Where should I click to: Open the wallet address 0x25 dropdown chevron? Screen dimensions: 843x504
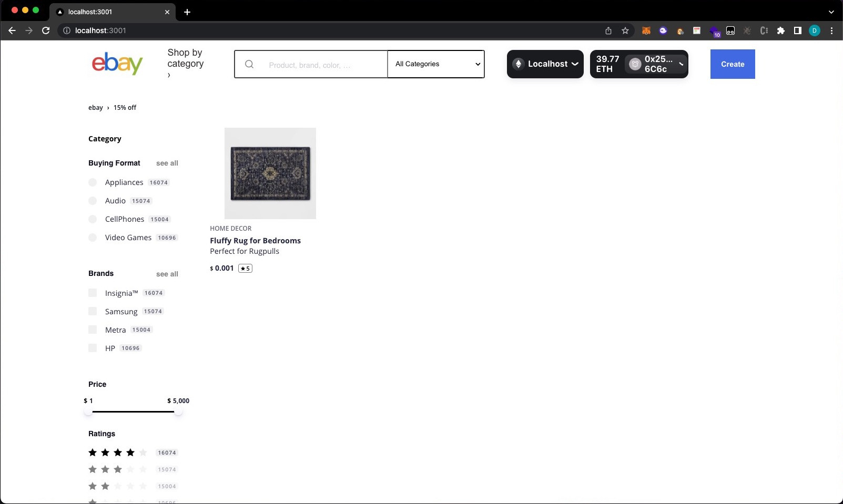pos(681,64)
